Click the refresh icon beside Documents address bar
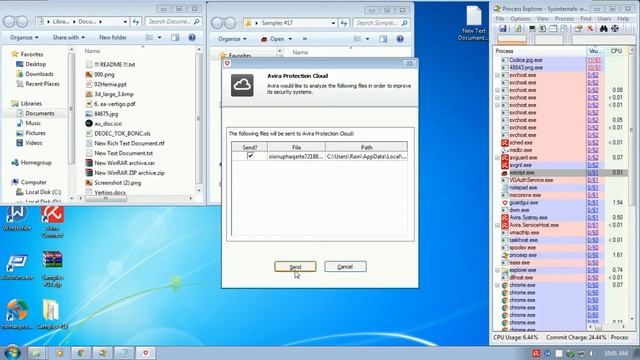 136,21
